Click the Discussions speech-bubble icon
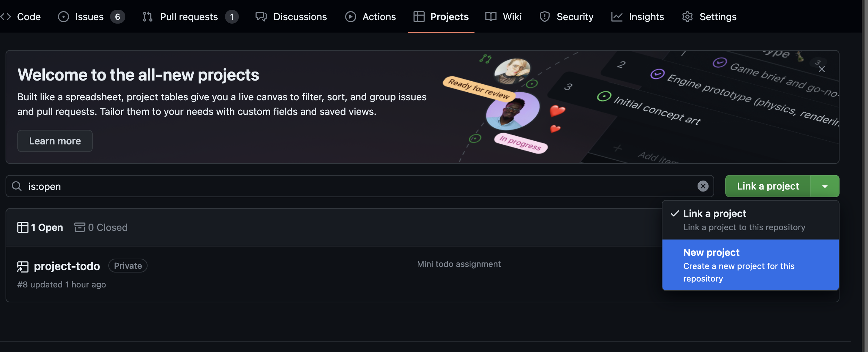 coord(261,17)
